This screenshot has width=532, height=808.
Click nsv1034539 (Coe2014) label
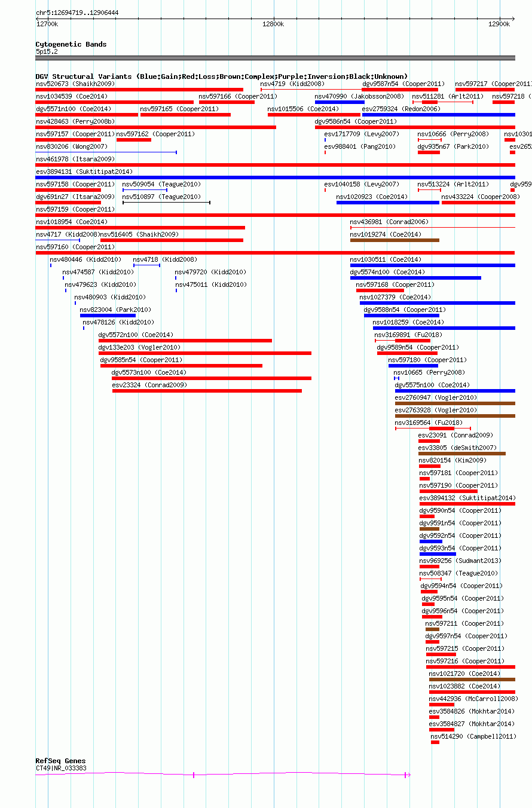click(x=72, y=96)
